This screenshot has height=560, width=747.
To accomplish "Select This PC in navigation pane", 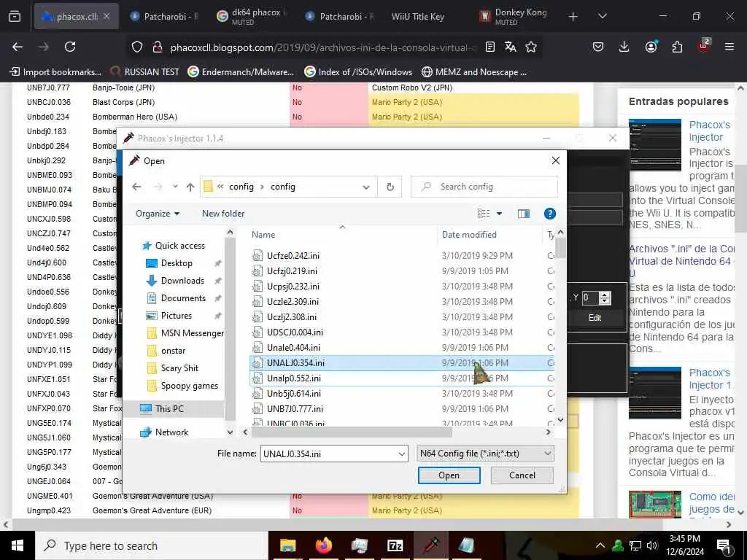I will coord(169,409).
